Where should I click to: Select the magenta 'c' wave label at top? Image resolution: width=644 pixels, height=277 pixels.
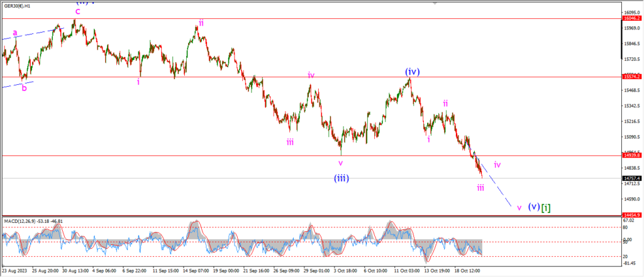click(77, 11)
